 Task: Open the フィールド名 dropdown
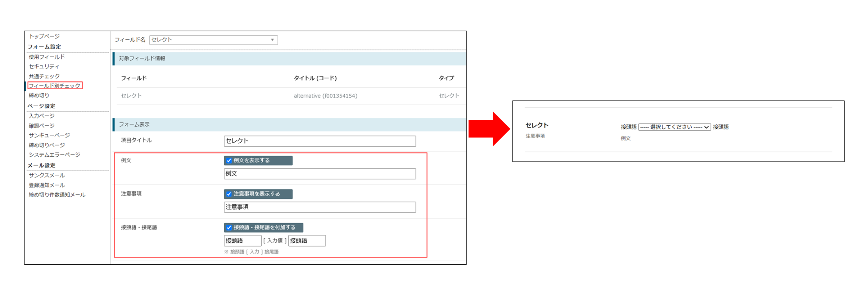tap(213, 40)
